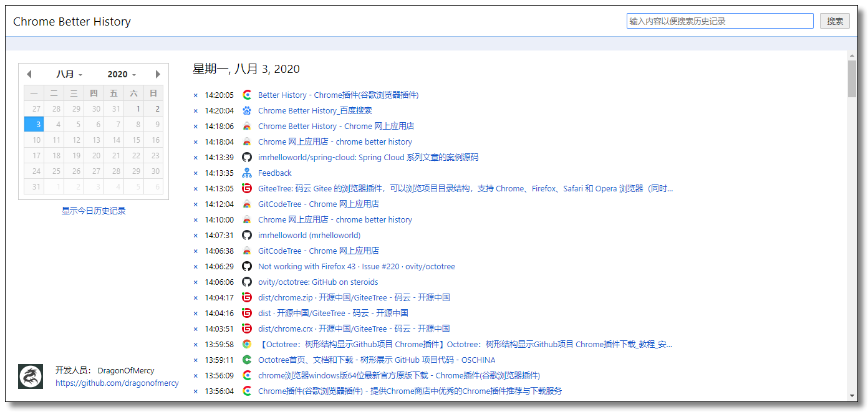This screenshot has height=412, width=868.
Task: Click 14:10:00 timestamp text
Action: click(219, 220)
